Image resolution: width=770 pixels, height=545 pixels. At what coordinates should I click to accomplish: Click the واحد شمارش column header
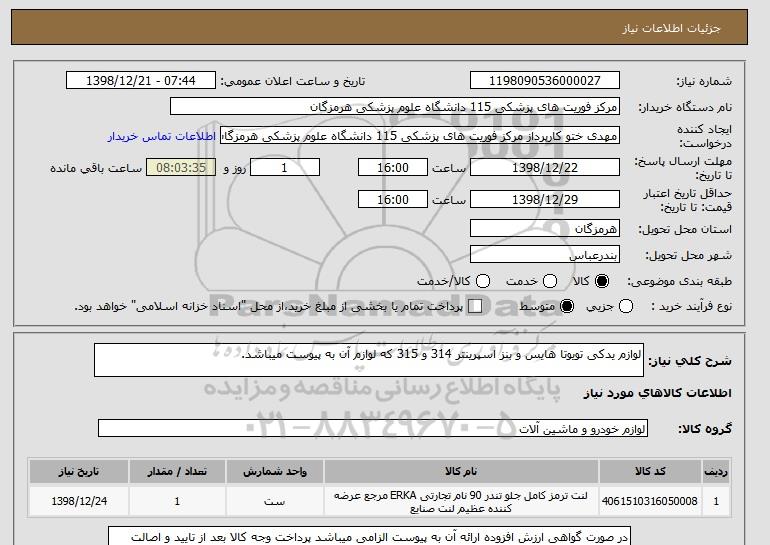pos(275,471)
